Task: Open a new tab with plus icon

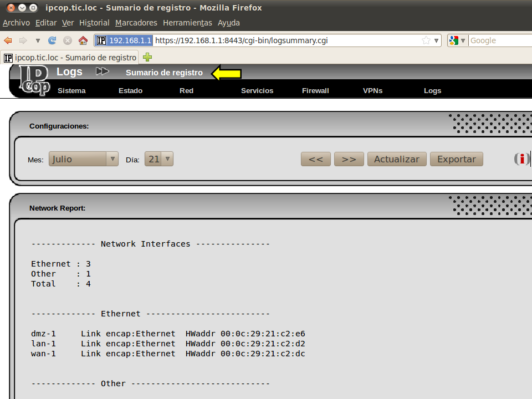Action: [147, 57]
